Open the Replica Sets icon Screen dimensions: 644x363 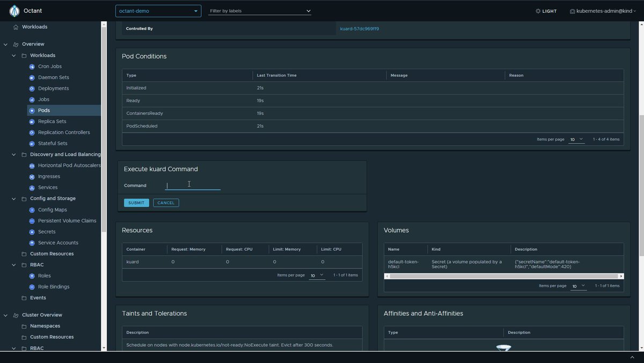click(32, 121)
